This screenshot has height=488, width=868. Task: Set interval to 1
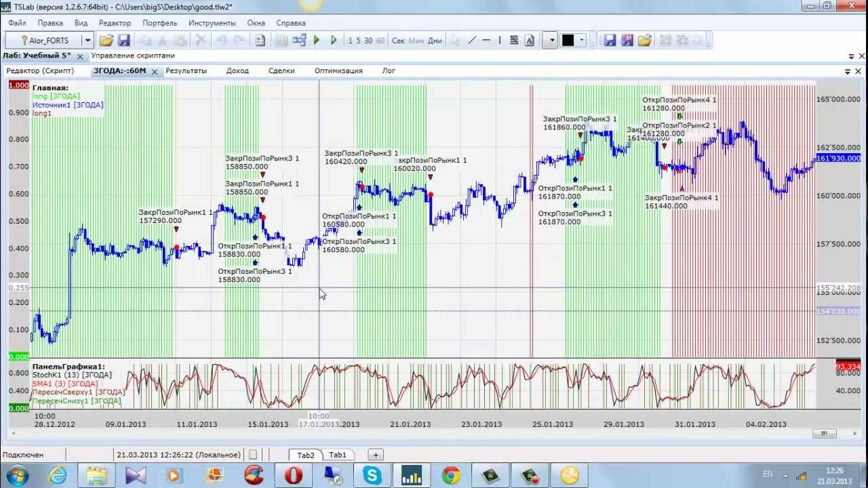pyautogui.click(x=350, y=41)
